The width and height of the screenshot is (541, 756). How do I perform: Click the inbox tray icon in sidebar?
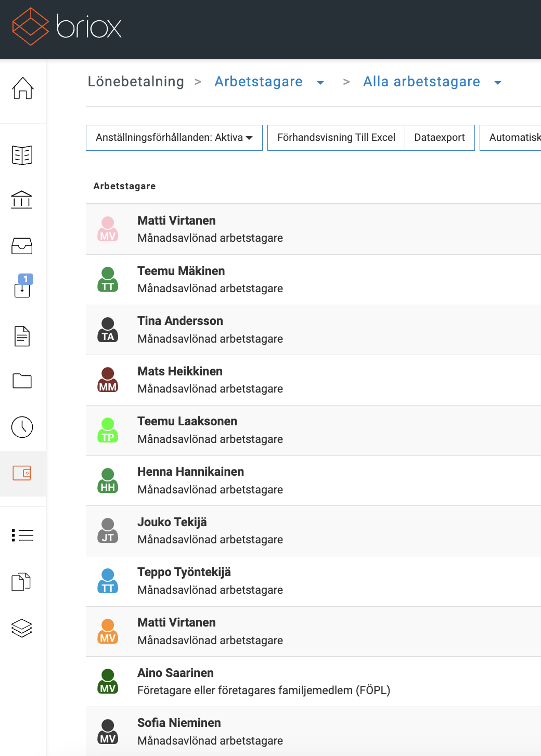[x=22, y=246]
